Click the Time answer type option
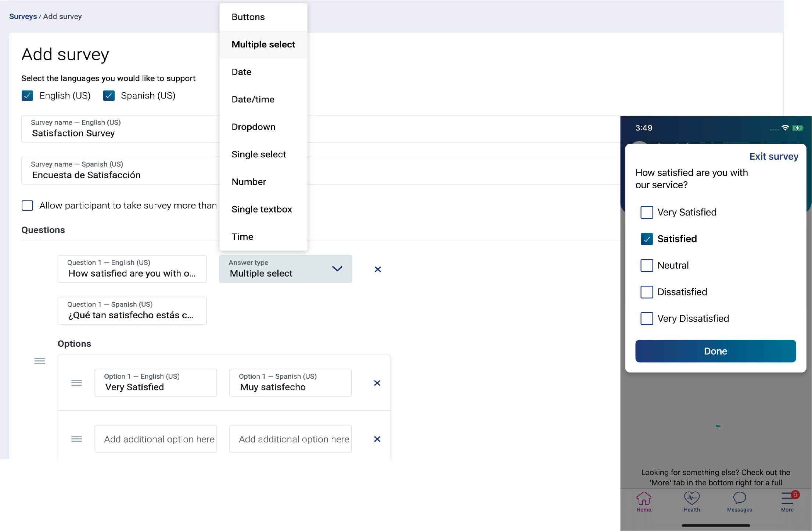Image resolution: width=812 pixels, height=531 pixels. (242, 236)
